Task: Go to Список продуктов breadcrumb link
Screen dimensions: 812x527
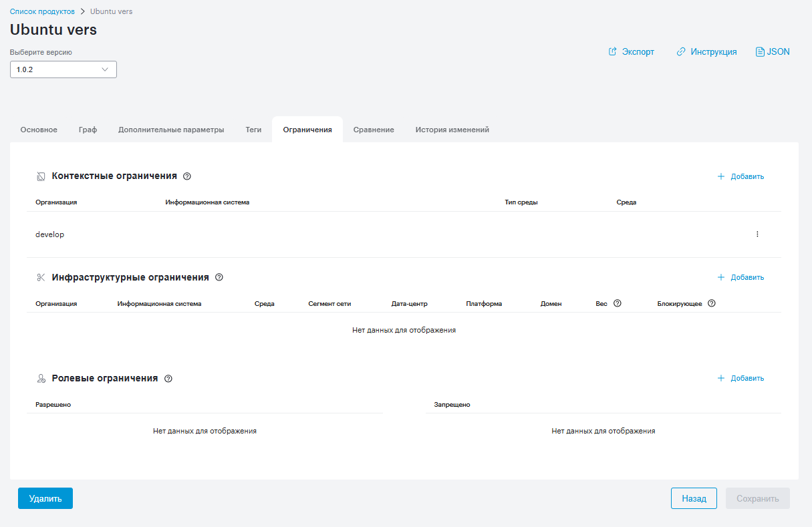Action: (42, 12)
